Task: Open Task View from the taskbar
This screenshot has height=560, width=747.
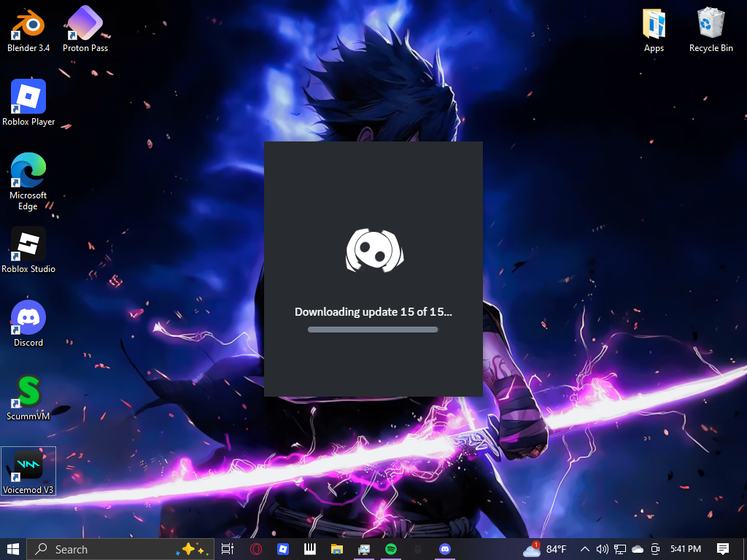Action: point(228,549)
